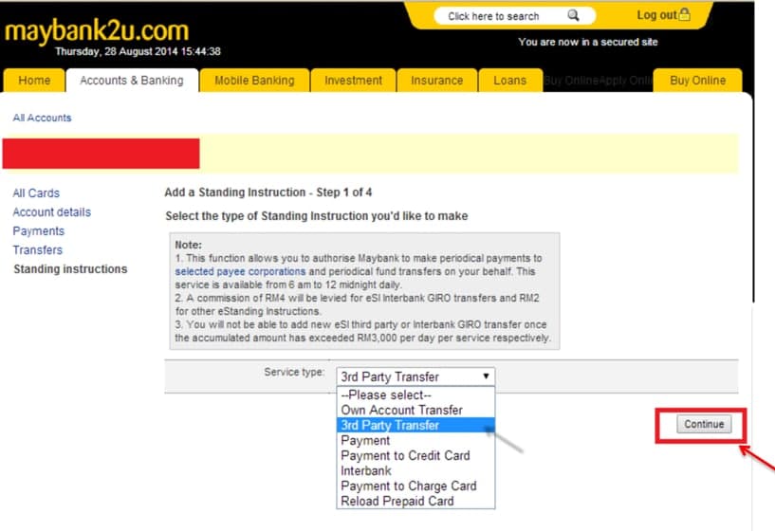Open Payments in sidebar
The height and width of the screenshot is (532, 775).
click(39, 231)
